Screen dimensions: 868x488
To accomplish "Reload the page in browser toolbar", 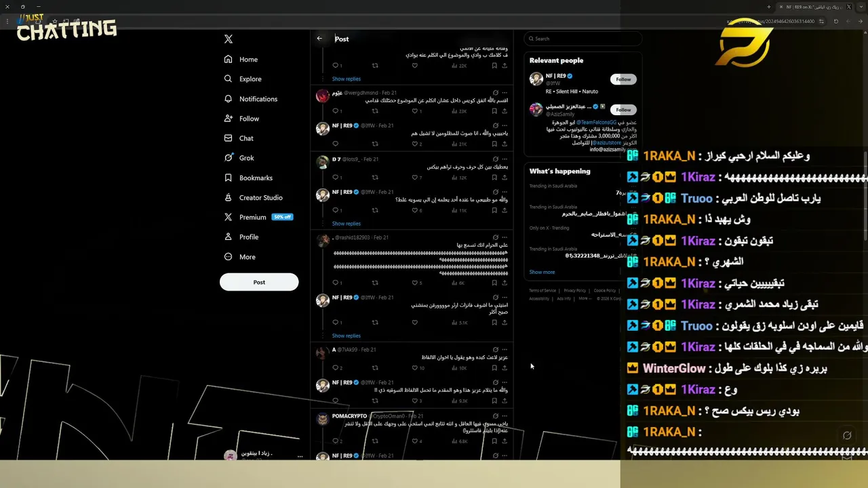I will click(835, 21).
